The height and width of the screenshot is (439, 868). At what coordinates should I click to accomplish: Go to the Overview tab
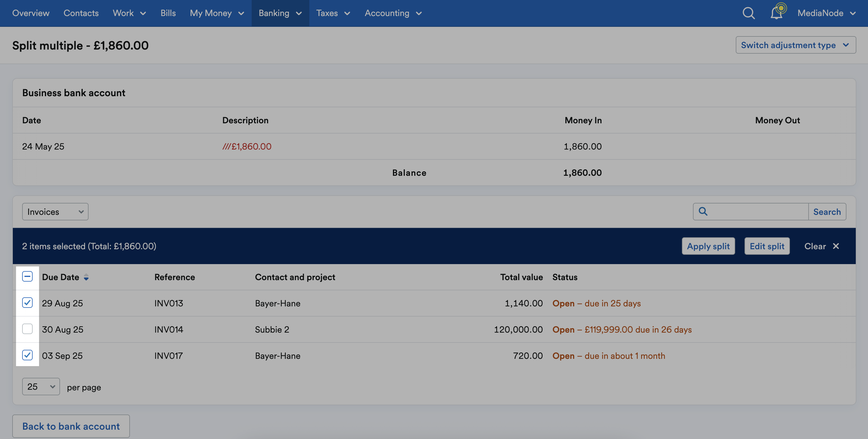(x=31, y=13)
